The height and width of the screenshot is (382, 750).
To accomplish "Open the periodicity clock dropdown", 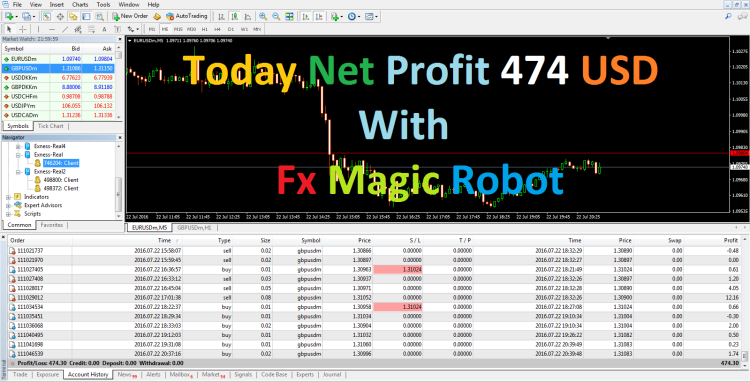I will (354, 16).
